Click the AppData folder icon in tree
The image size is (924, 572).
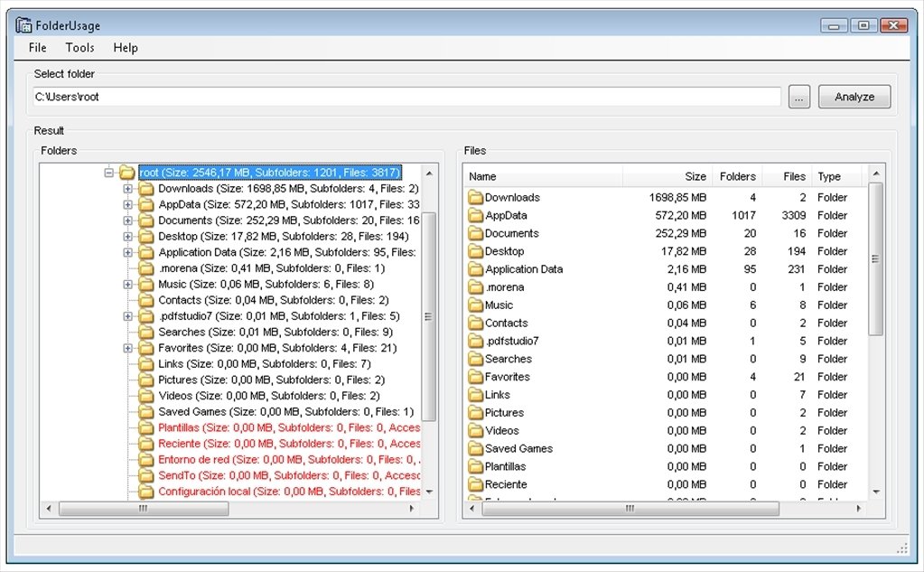[x=146, y=204]
